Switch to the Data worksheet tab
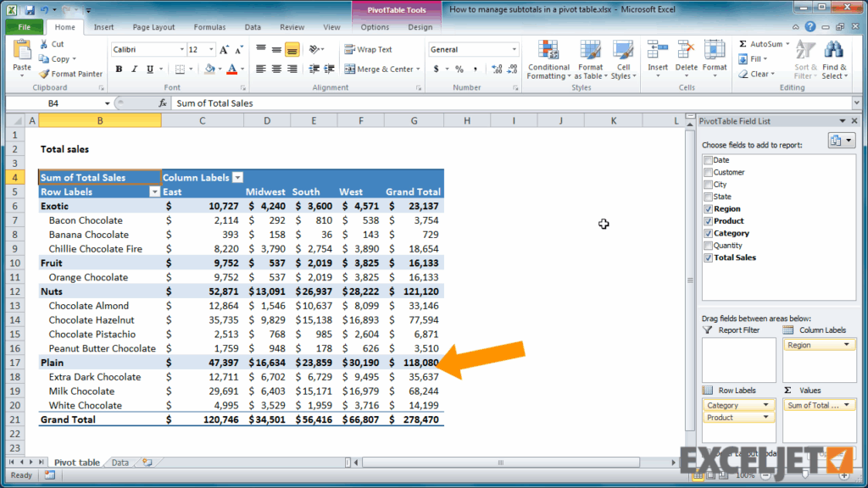 click(120, 463)
